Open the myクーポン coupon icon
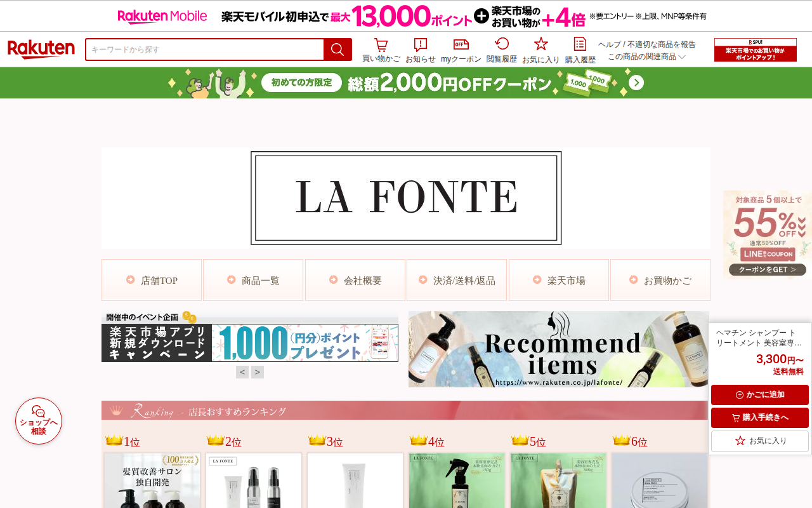This screenshot has height=508, width=812. (461, 50)
